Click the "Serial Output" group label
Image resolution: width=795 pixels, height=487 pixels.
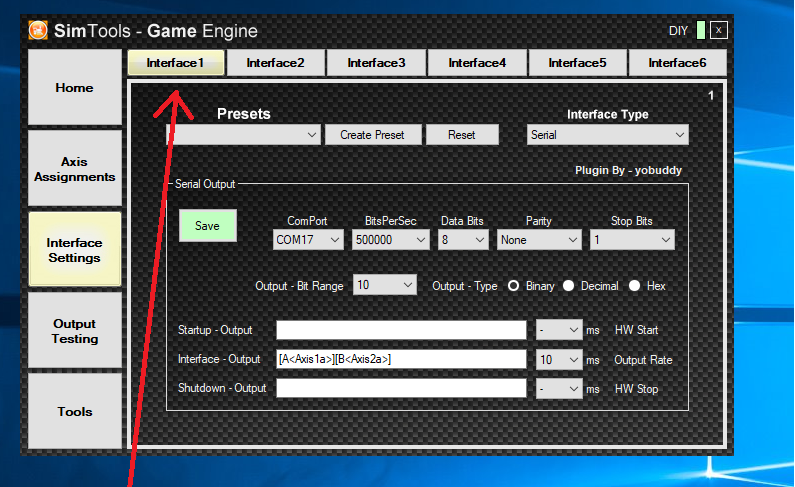click(205, 184)
